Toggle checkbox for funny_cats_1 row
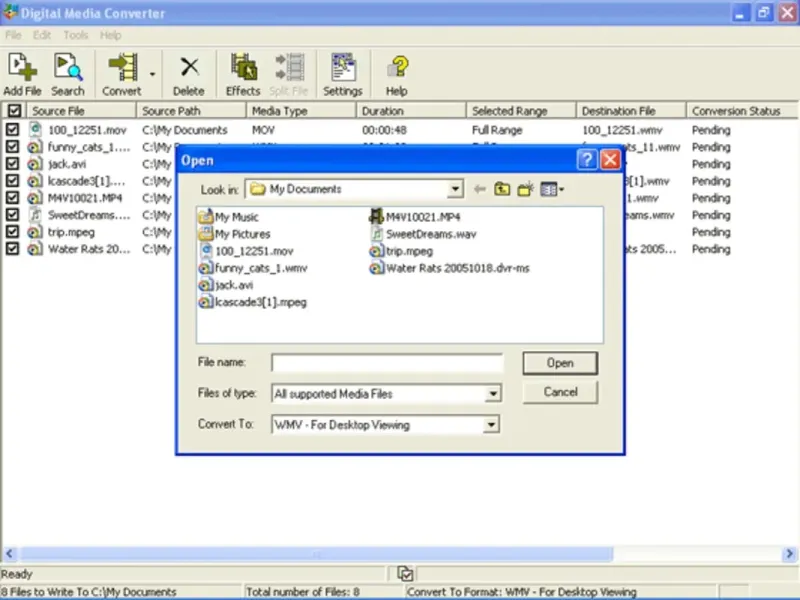 pyautogui.click(x=12, y=147)
